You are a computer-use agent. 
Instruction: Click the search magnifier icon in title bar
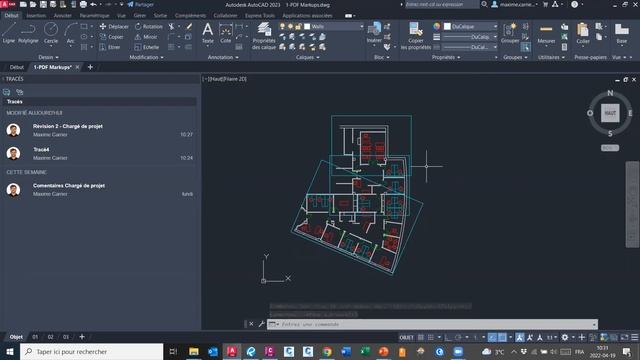coord(484,4)
